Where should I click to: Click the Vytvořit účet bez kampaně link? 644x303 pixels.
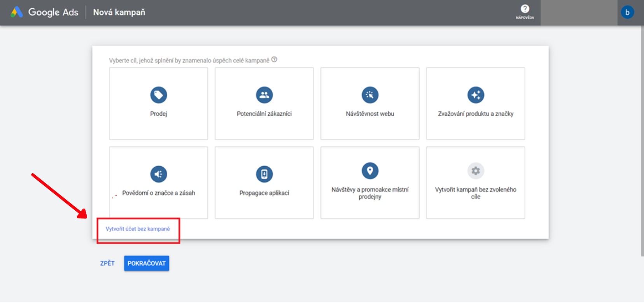click(x=138, y=229)
